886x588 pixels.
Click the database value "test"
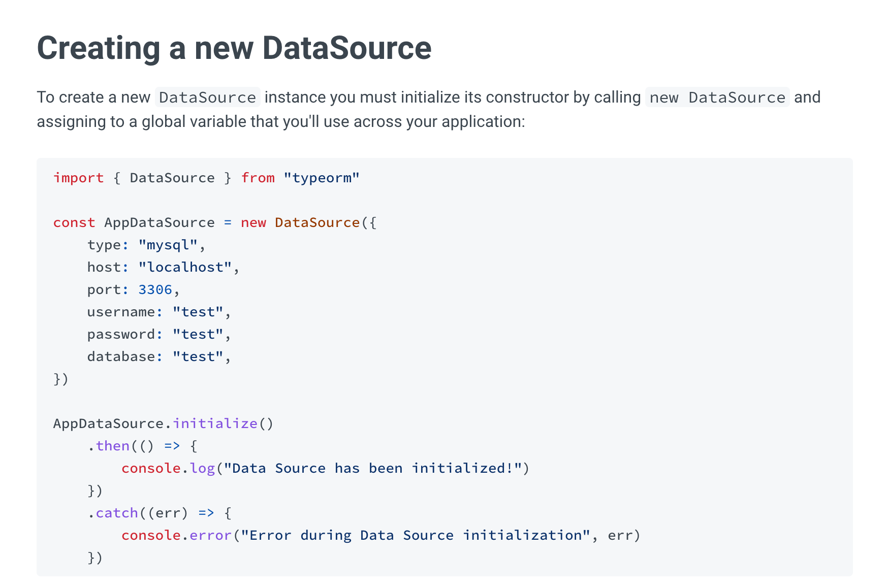coord(198,356)
